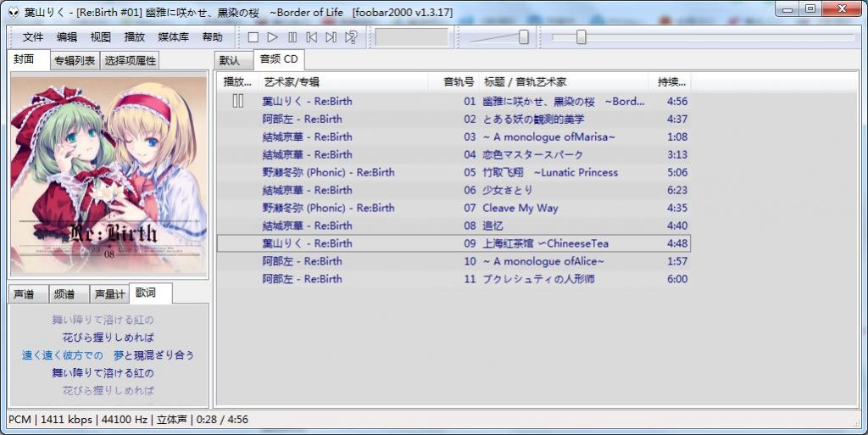Select track 07 Cleave My Way
The image size is (868, 435).
click(x=453, y=208)
